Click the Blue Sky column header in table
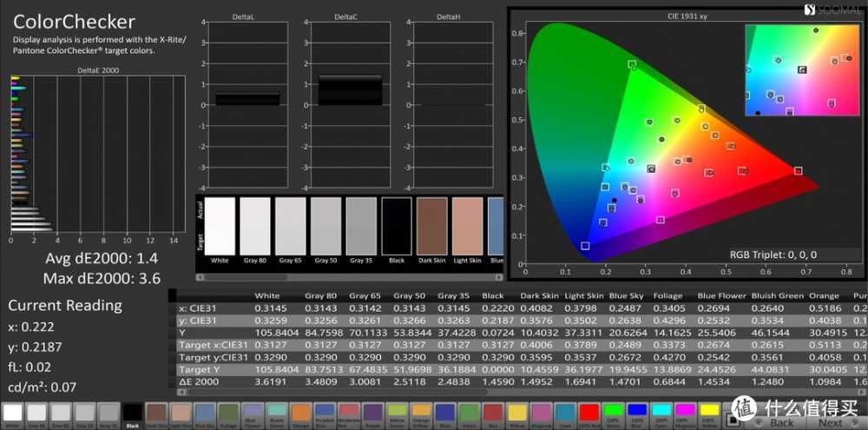Screen dimensions: 868x430 625,295
